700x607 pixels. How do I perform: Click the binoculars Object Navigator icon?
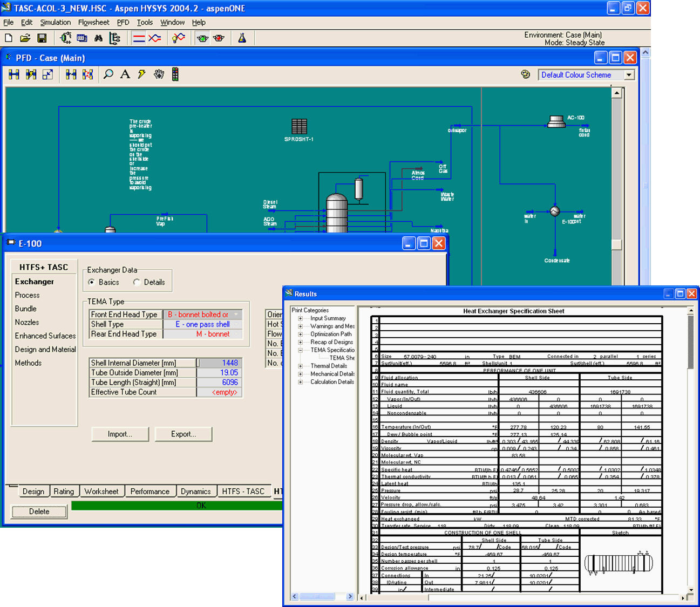click(98, 38)
